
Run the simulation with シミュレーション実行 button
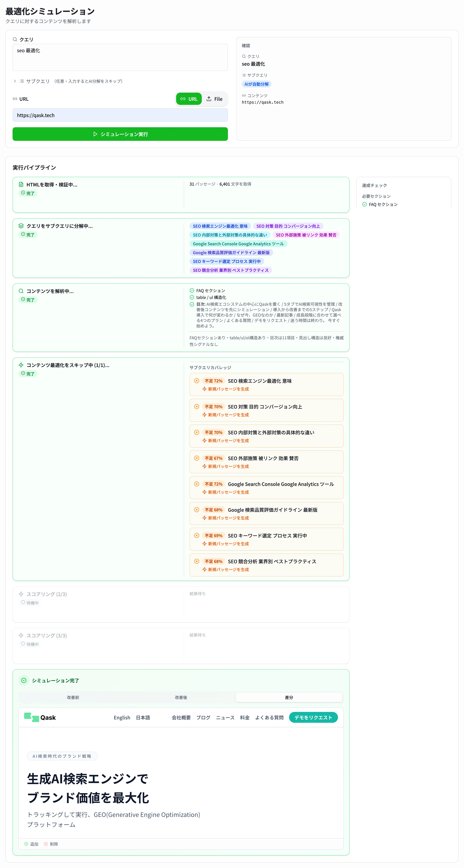coord(120,134)
